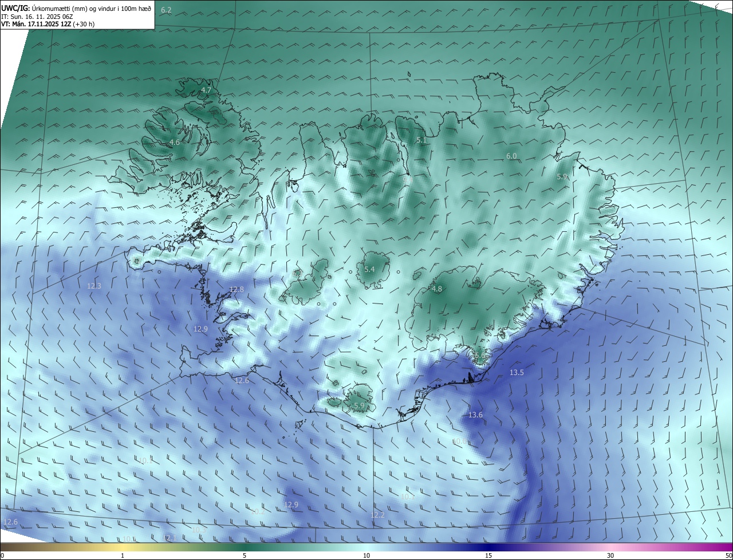Click the 1 tick on the color scale

point(123,555)
